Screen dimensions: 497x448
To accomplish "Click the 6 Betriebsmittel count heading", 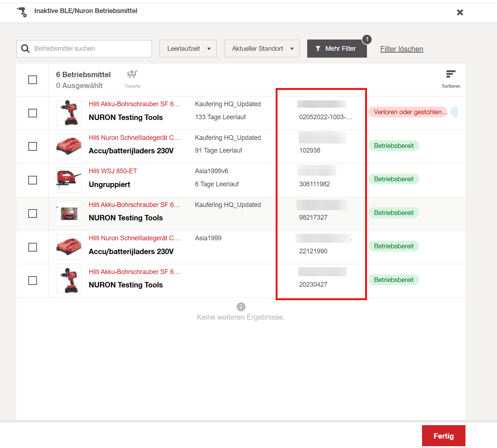I will pos(83,75).
